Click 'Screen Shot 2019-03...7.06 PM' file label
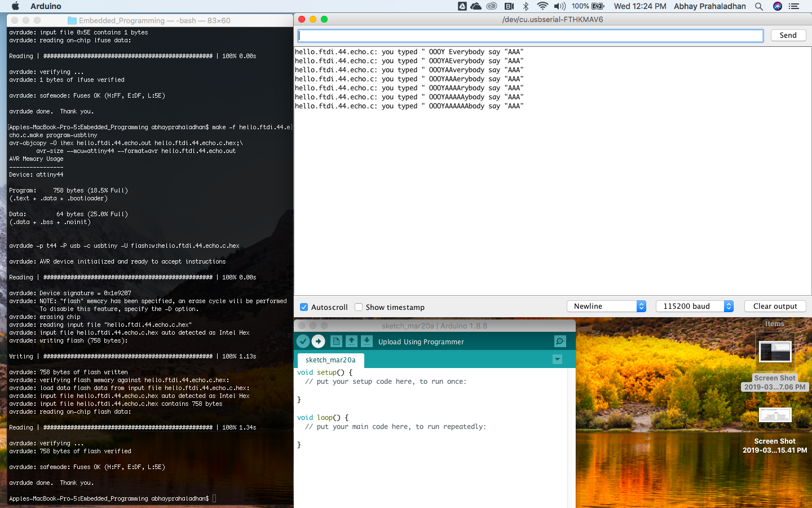This screenshot has width=812, height=508. click(x=775, y=383)
